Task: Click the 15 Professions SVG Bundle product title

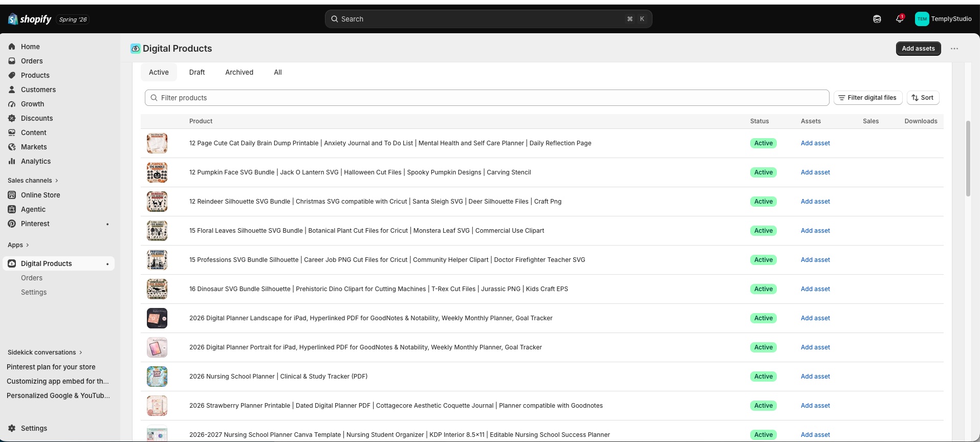Action: pyautogui.click(x=387, y=260)
